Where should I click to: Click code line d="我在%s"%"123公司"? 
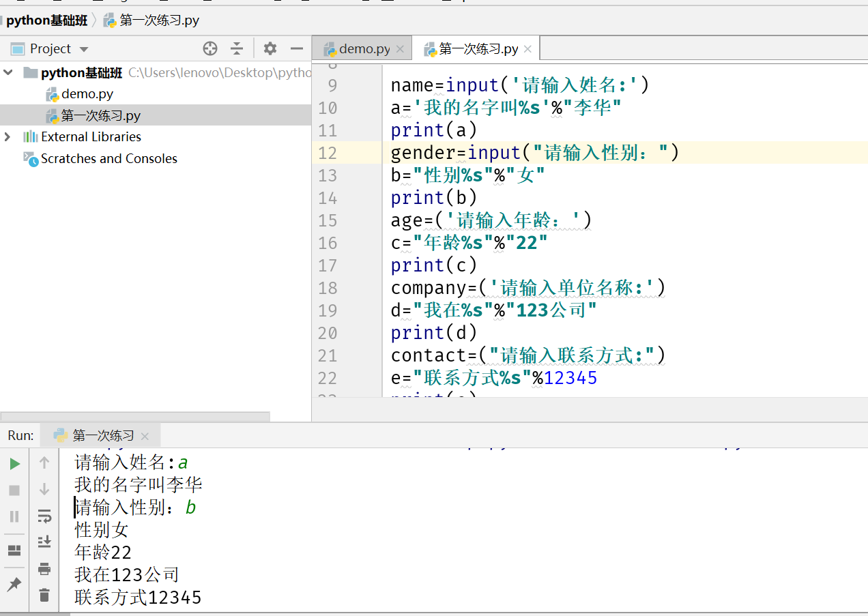click(494, 310)
